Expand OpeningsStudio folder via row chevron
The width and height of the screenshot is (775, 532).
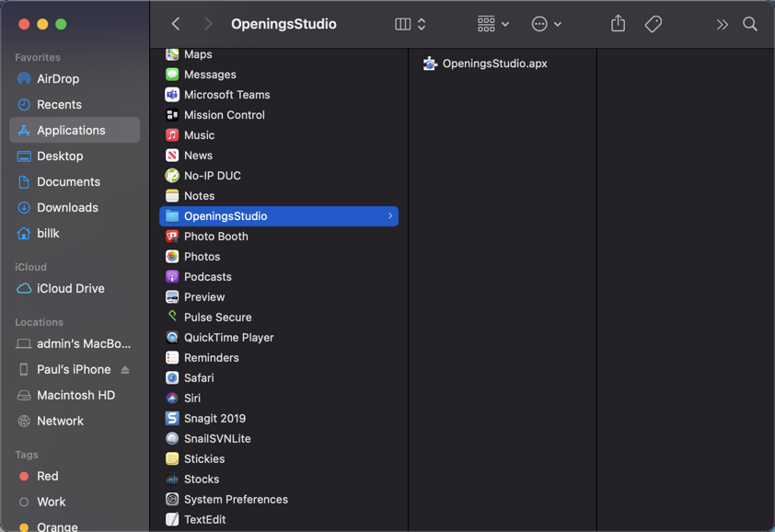tap(390, 216)
